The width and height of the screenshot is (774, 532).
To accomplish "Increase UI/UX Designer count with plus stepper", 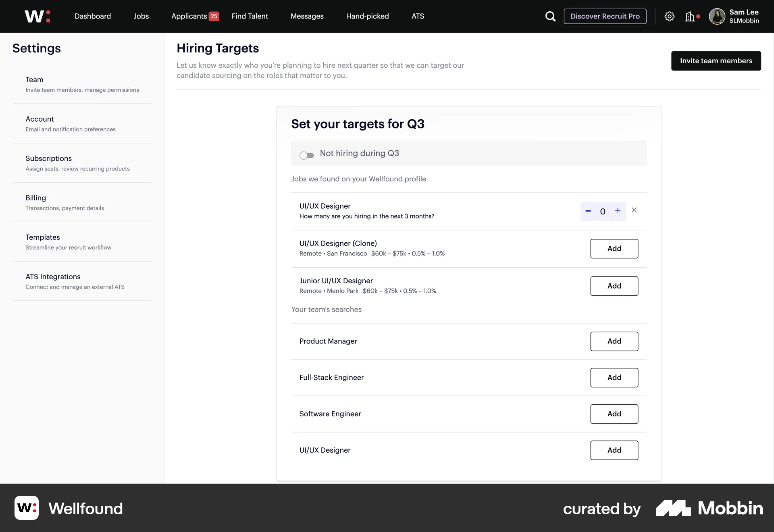I will pos(618,210).
